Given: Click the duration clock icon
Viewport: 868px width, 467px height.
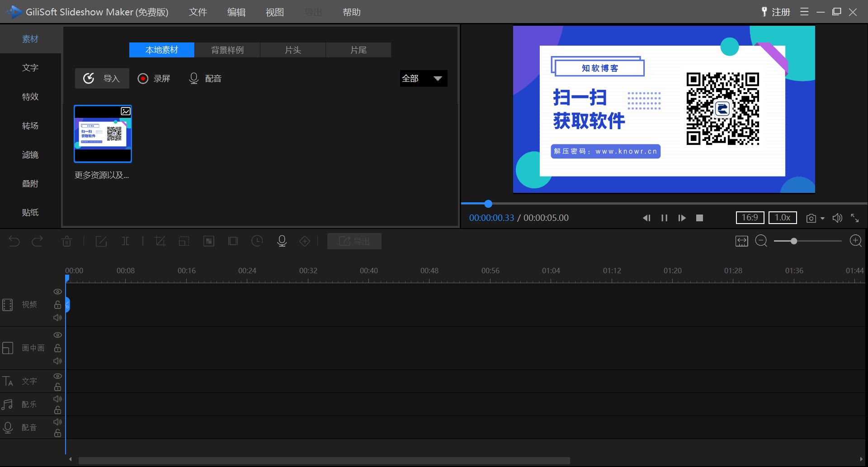Looking at the screenshot, I should pos(257,241).
